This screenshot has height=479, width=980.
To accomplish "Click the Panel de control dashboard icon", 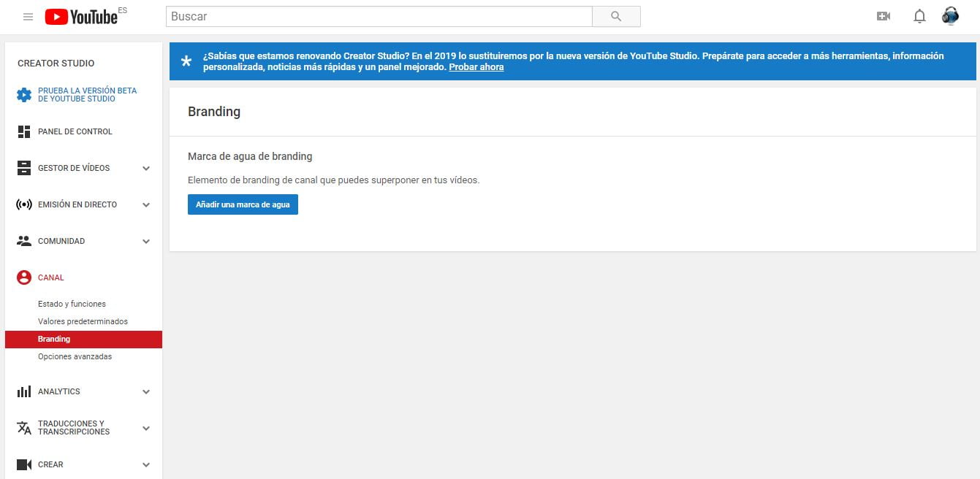I will tap(24, 131).
